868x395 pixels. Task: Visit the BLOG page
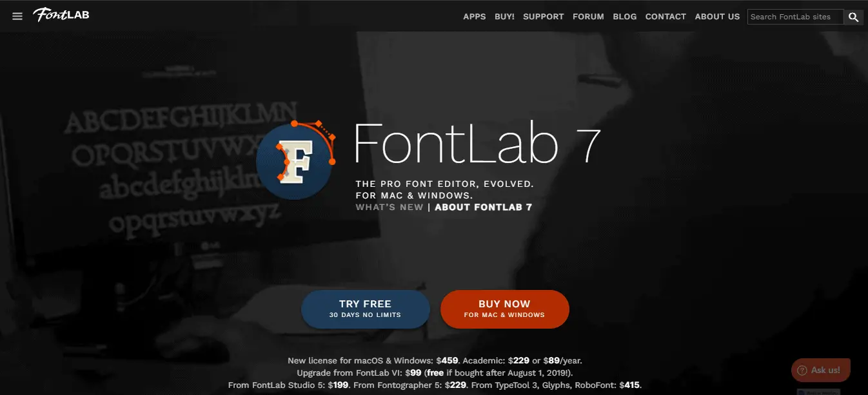625,17
